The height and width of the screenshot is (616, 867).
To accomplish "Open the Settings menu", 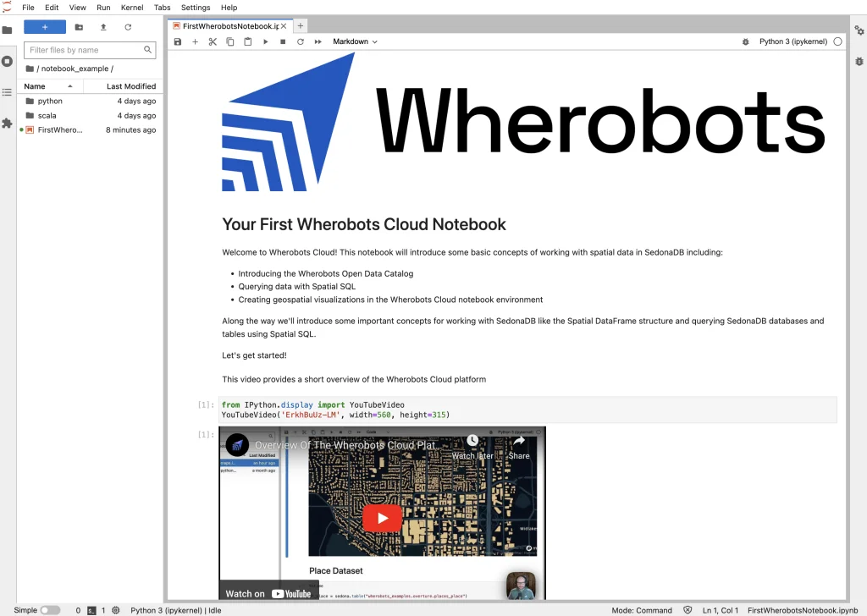I will pyautogui.click(x=196, y=8).
